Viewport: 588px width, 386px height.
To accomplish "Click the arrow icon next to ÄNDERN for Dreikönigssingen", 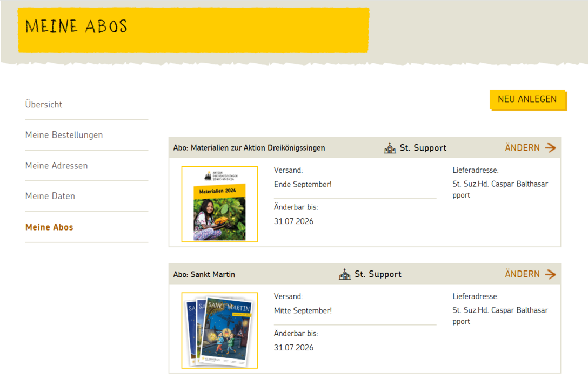I will (x=551, y=148).
